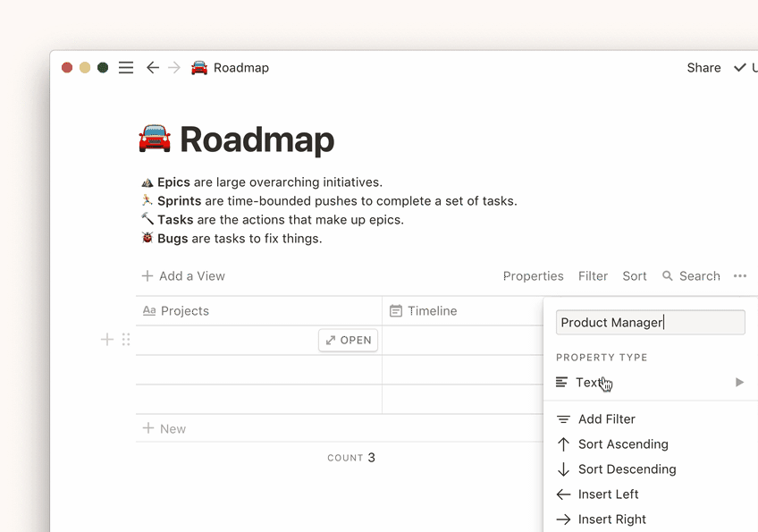Click the plus icon beside first row

107,340
